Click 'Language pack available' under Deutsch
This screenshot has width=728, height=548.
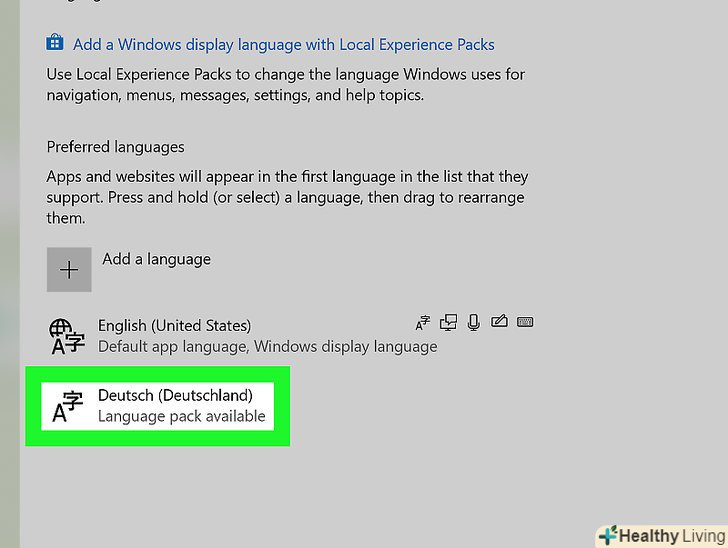click(182, 416)
